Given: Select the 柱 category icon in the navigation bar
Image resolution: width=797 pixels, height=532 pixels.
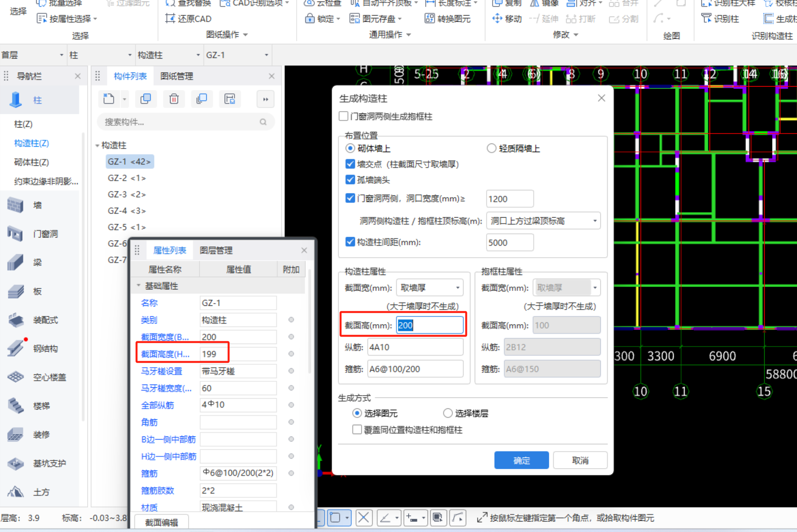Looking at the screenshot, I should 16,100.
